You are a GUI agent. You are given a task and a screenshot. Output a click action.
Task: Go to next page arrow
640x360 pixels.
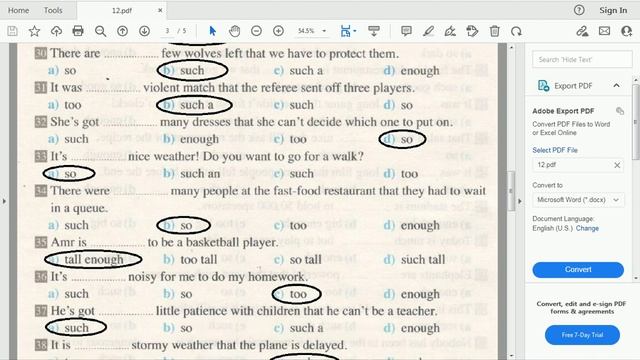[144, 31]
